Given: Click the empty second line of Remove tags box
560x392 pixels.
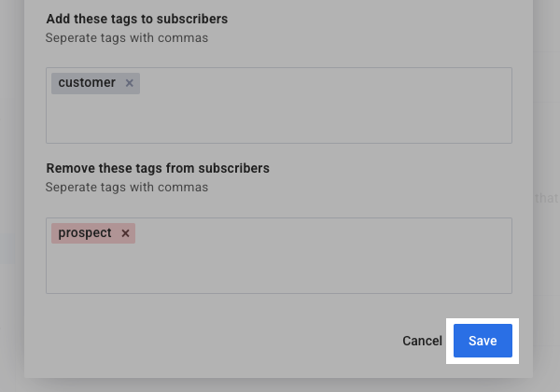Looking at the screenshot, I should click(x=278, y=273).
